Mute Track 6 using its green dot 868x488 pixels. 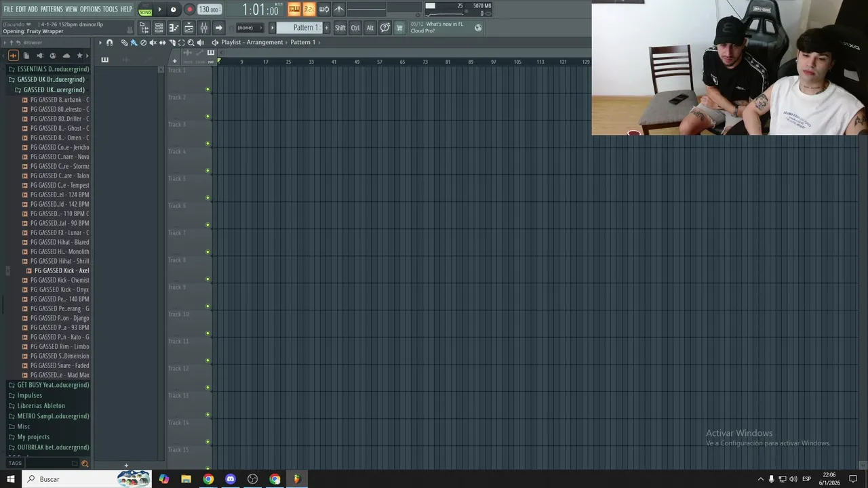[x=208, y=225]
